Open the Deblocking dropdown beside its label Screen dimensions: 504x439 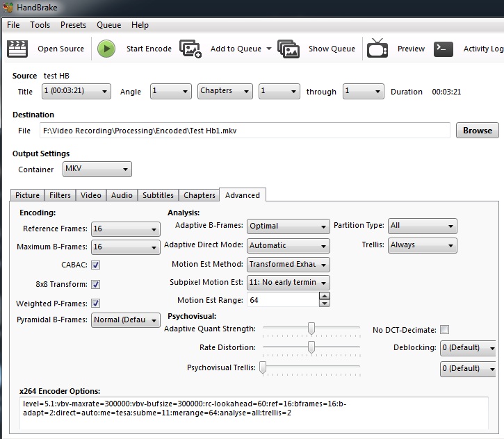[468, 348]
